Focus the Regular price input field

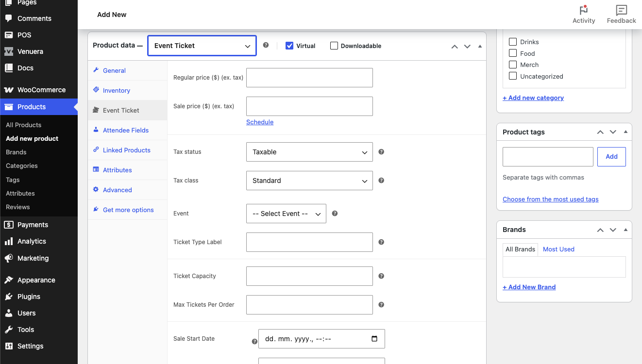pos(309,78)
